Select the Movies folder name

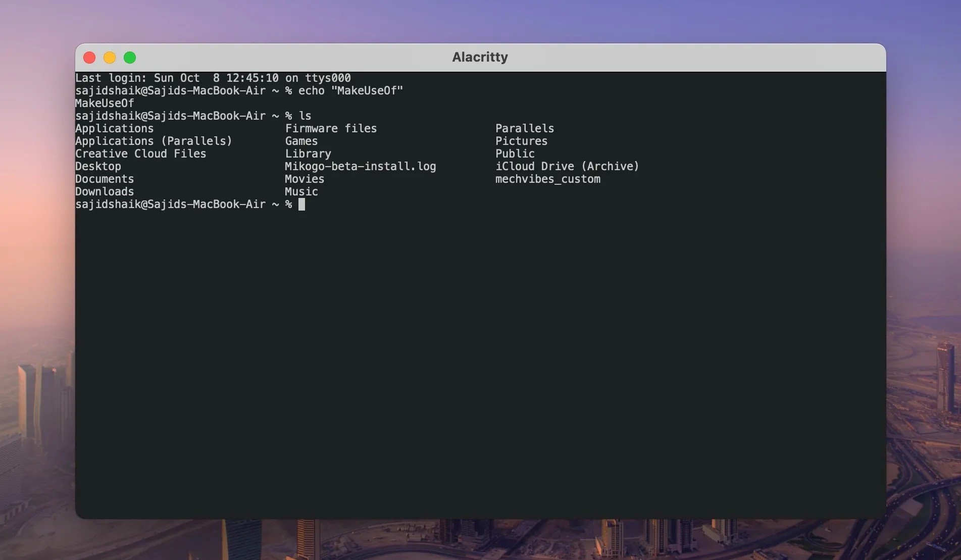pos(305,179)
